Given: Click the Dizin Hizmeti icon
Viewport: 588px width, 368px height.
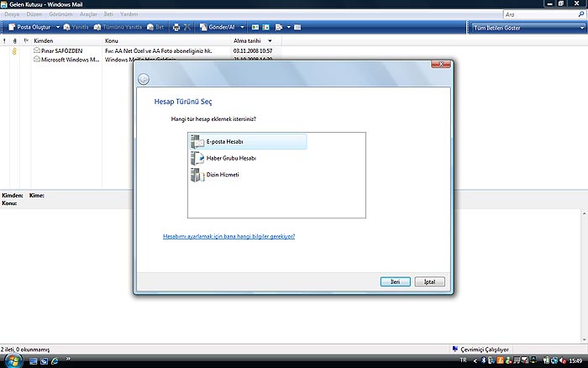Looking at the screenshot, I should [197, 175].
